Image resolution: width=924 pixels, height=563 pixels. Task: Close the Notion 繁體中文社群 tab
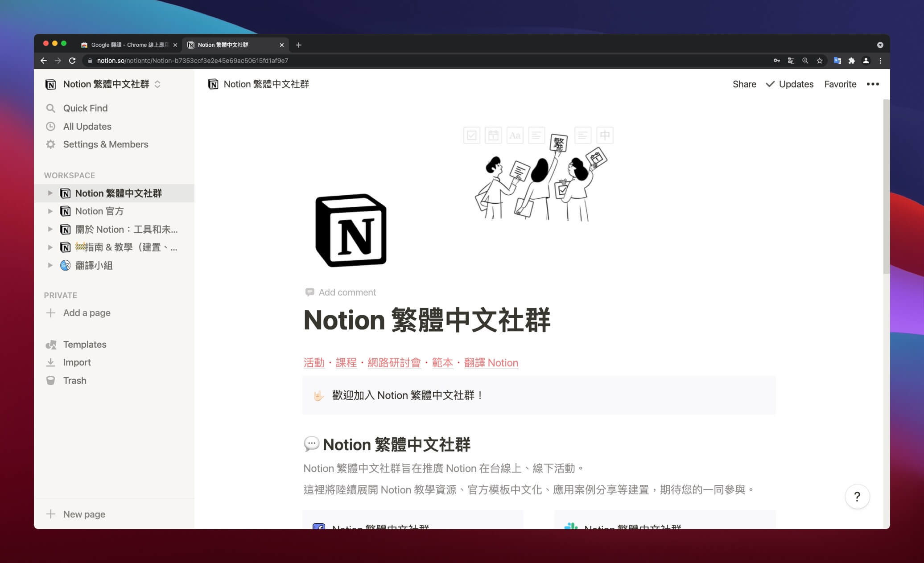pyautogui.click(x=282, y=45)
